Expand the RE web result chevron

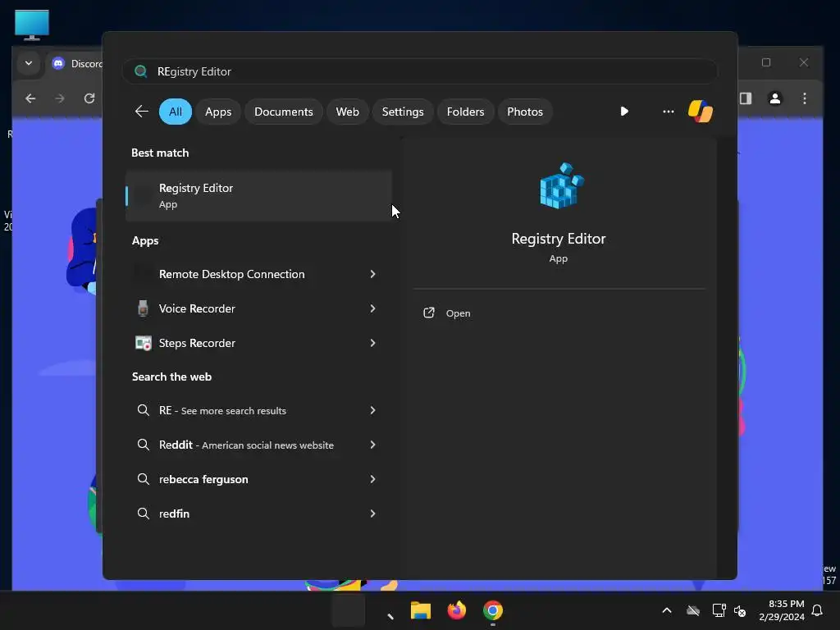tap(373, 410)
